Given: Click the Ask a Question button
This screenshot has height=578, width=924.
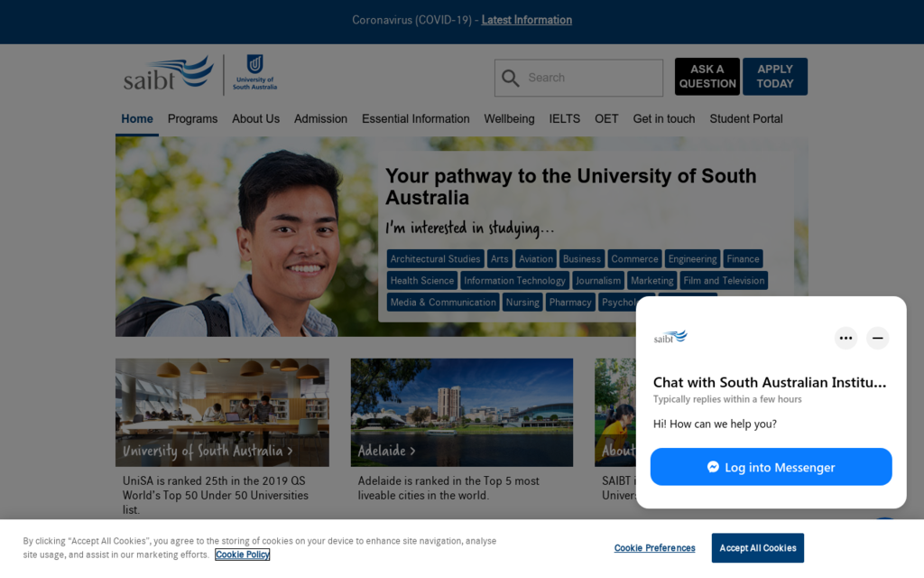Looking at the screenshot, I should pyautogui.click(x=707, y=76).
